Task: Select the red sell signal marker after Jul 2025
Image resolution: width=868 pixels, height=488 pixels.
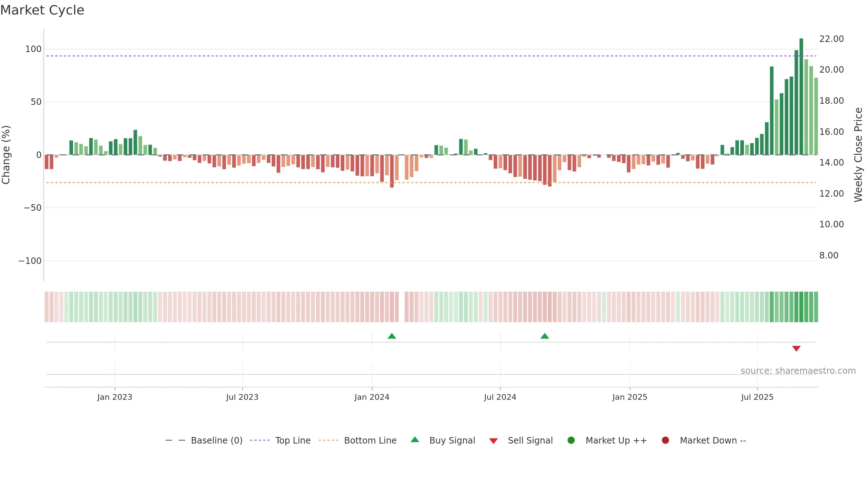Action: [796, 348]
